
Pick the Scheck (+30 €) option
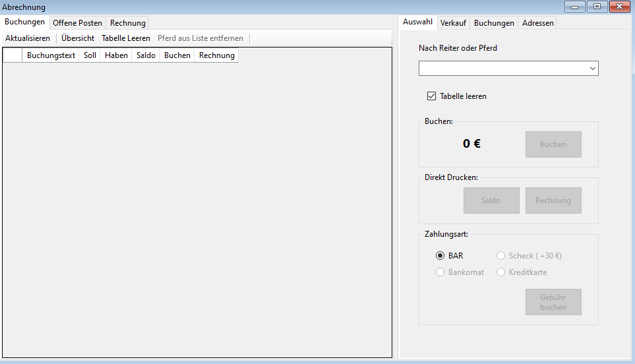(501, 256)
